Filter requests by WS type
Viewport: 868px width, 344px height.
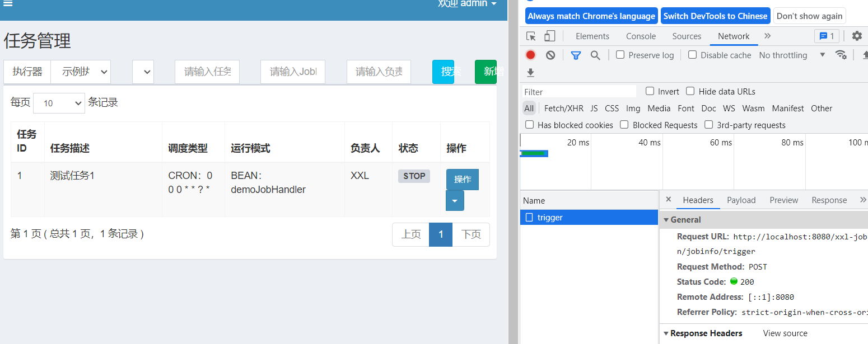[729, 108]
